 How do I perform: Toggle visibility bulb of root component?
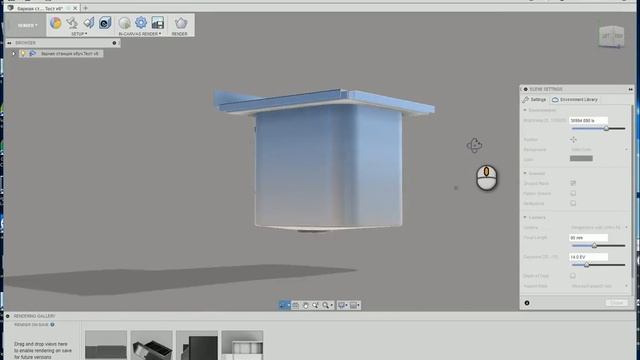tap(23, 53)
